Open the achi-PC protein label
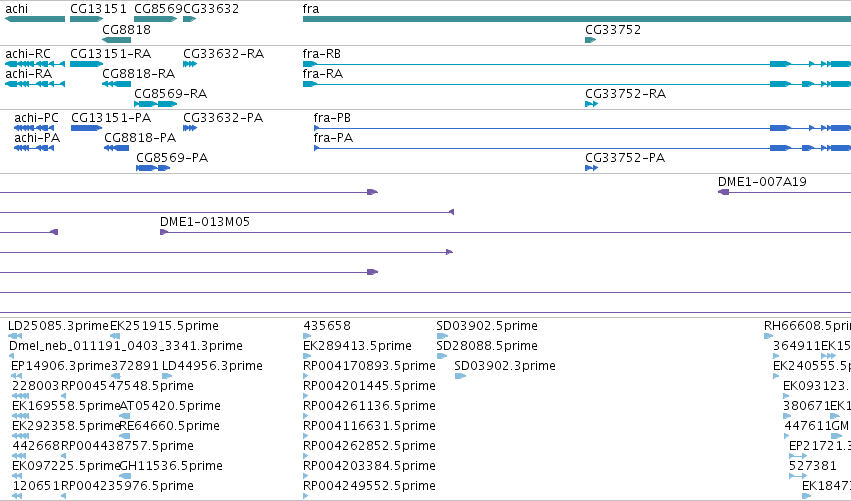The height and width of the screenshot is (501, 851). point(36,118)
